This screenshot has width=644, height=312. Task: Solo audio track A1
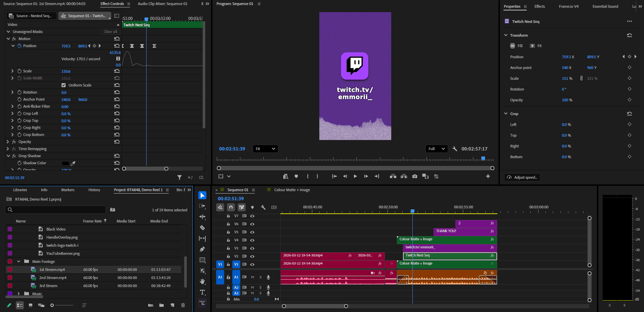(260, 277)
